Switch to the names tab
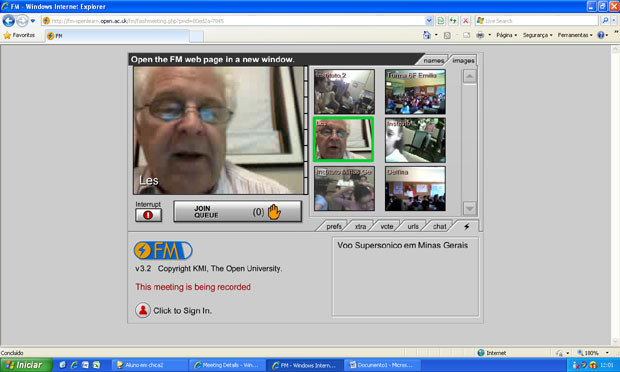The width and height of the screenshot is (620, 372). click(x=433, y=60)
